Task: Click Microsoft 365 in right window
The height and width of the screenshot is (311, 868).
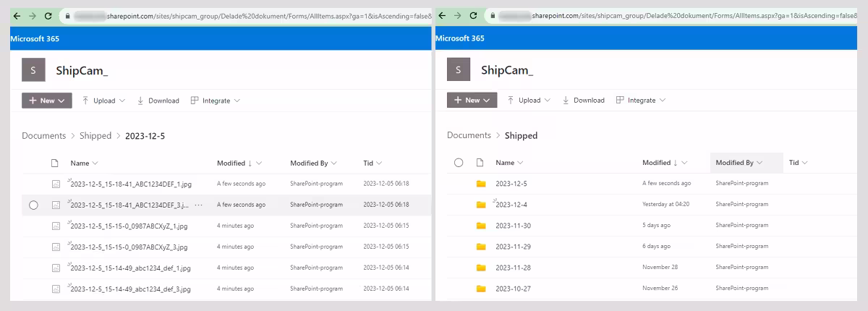Action: pos(460,38)
